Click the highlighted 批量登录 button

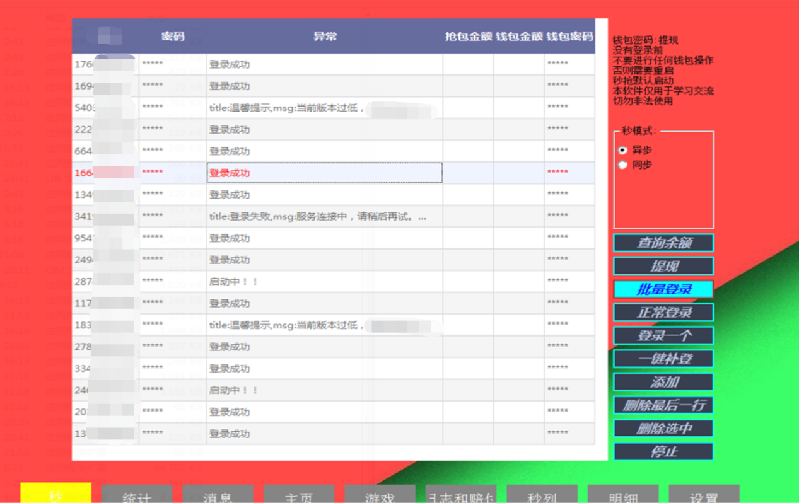pyautogui.click(x=663, y=289)
